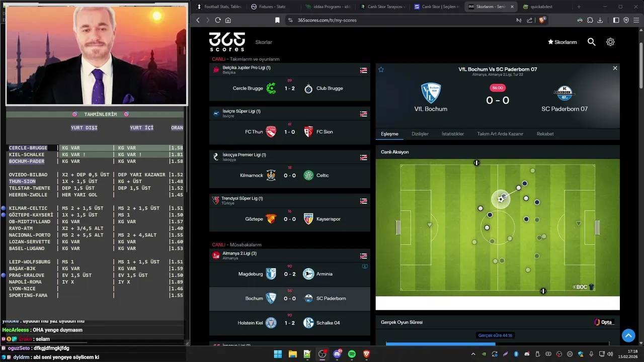The height and width of the screenshot is (362, 644).
Task: Click the browser reload button
Action: click(x=218, y=20)
